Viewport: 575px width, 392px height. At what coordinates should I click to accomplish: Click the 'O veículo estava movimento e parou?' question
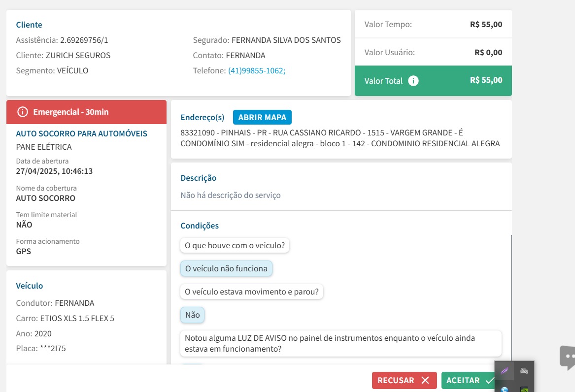(x=251, y=292)
